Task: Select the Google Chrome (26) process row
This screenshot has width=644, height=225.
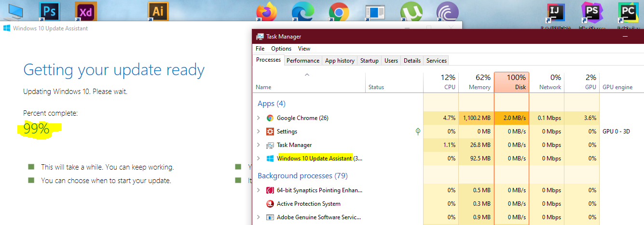Action: (449, 118)
